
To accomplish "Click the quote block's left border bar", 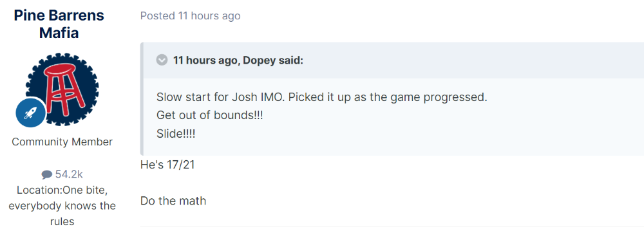I will (142, 99).
